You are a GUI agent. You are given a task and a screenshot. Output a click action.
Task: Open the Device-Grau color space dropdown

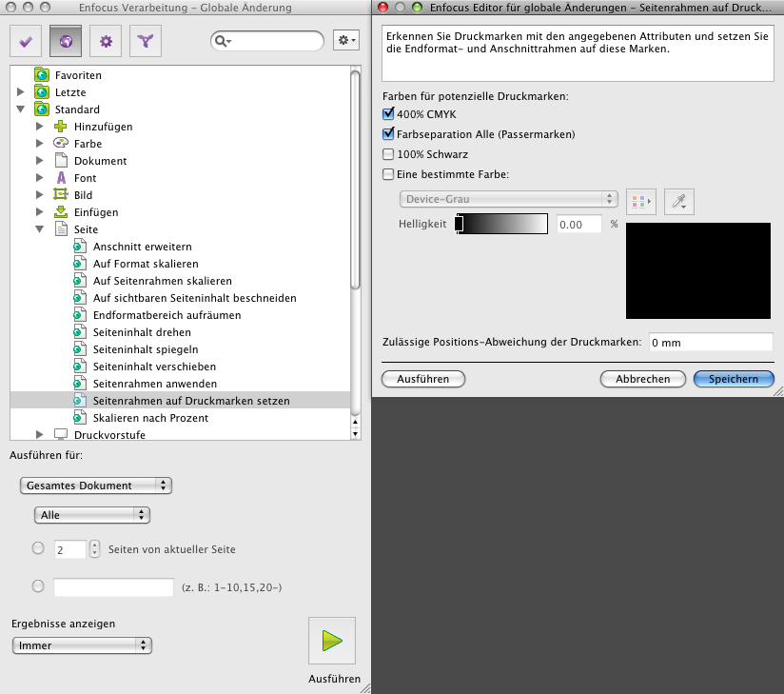508,199
